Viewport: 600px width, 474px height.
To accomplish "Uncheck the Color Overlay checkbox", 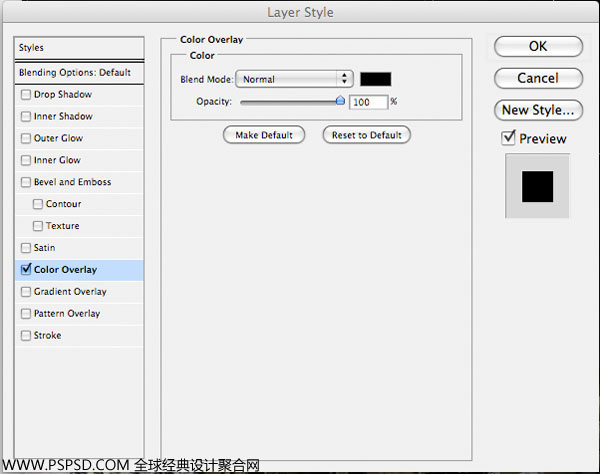I will (x=26, y=269).
